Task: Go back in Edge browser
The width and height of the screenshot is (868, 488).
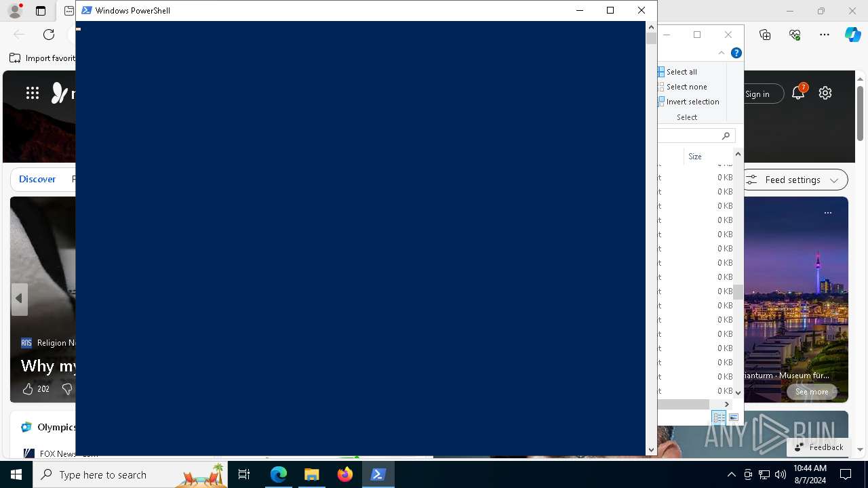Action: pos(19,35)
